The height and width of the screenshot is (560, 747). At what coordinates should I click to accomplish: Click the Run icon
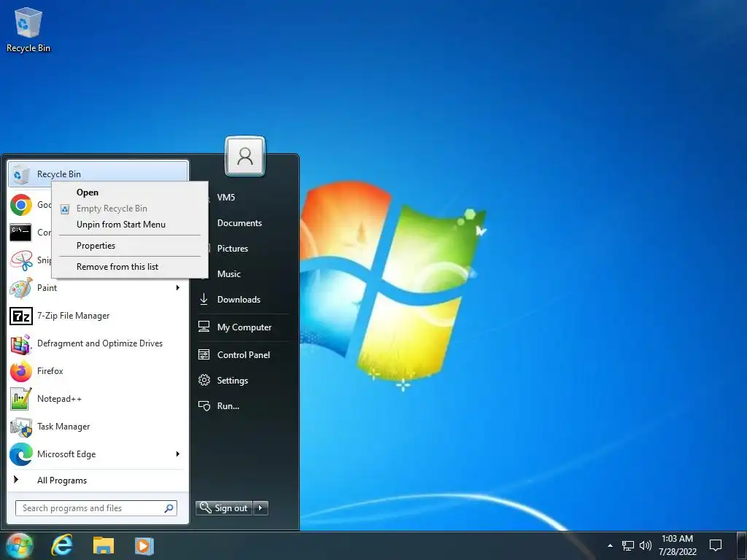pyautogui.click(x=204, y=405)
